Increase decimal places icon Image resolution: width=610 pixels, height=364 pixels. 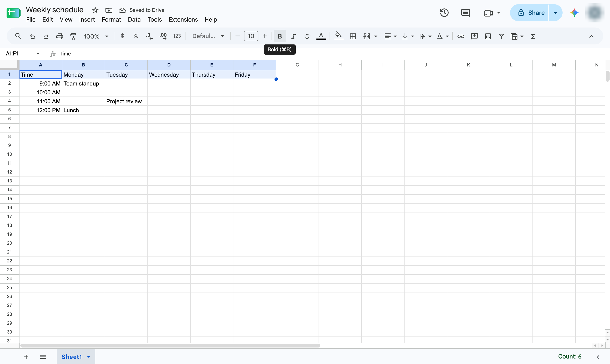(x=163, y=36)
